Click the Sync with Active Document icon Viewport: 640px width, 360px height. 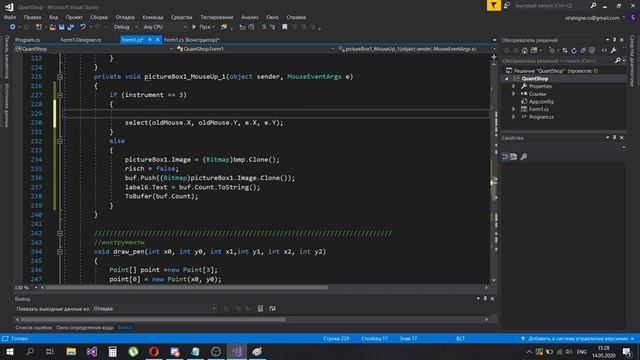coord(564,51)
